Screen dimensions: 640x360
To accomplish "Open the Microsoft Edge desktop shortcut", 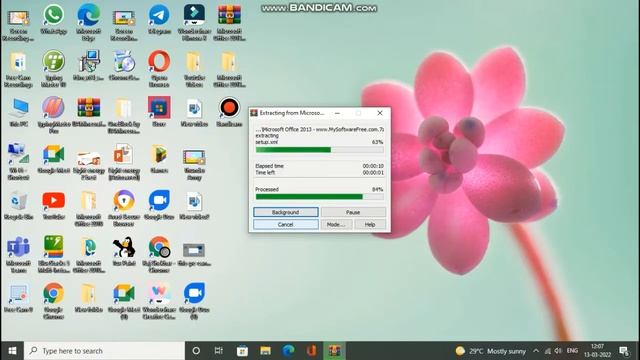I will [89, 22].
